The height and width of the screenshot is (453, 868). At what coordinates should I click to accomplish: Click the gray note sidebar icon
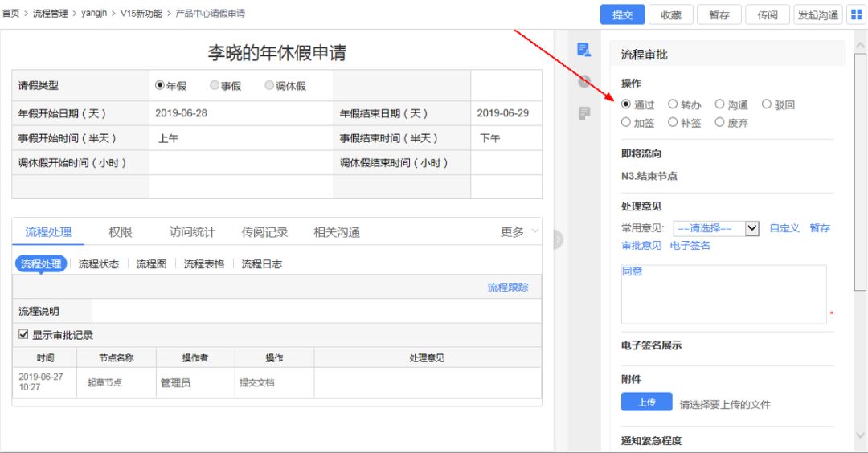(584, 113)
